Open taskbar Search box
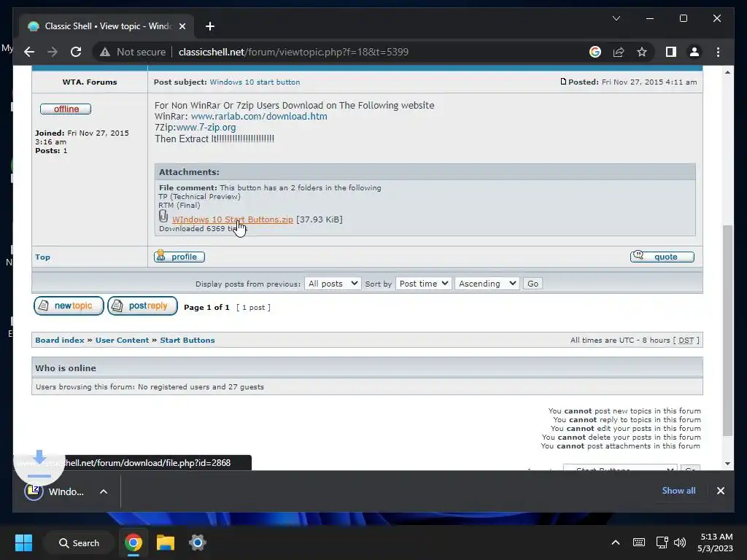This screenshot has height=560, width=747. click(x=79, y=542)
